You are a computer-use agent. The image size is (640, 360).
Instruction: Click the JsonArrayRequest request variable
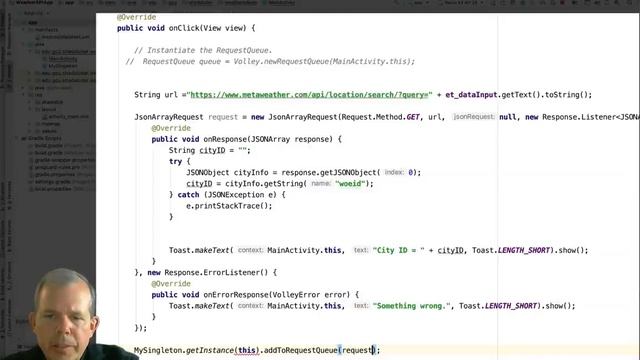[223, 117]
